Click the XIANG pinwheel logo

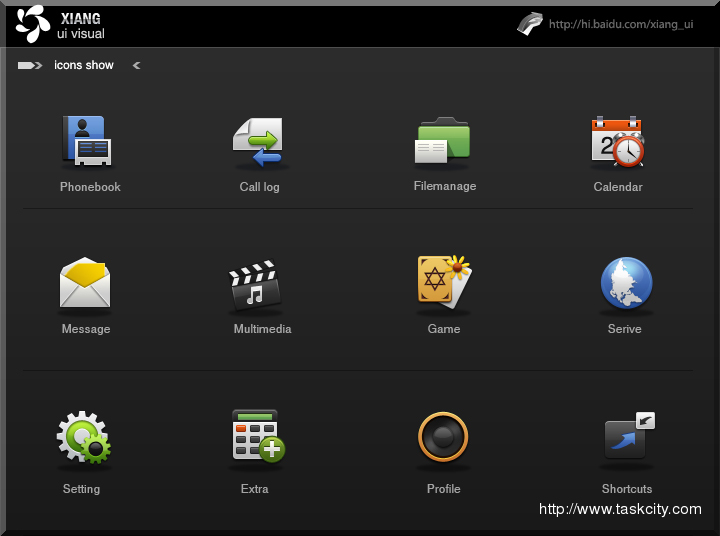click(32, 24)
